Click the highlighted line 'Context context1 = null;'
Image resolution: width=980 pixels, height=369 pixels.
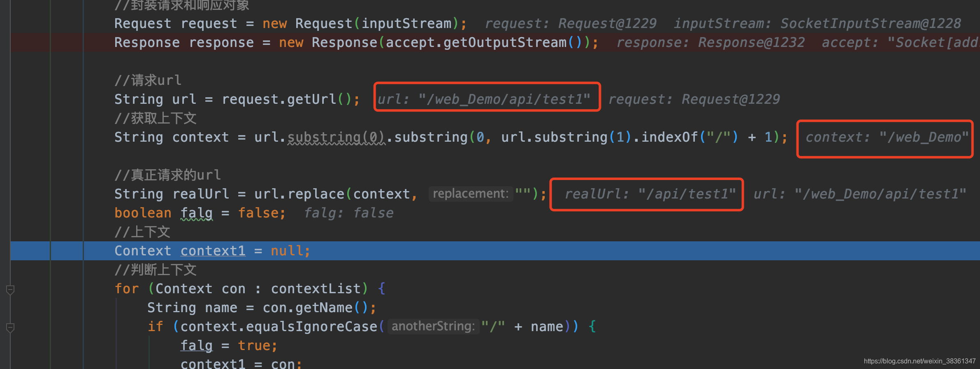tap(495, 251)
